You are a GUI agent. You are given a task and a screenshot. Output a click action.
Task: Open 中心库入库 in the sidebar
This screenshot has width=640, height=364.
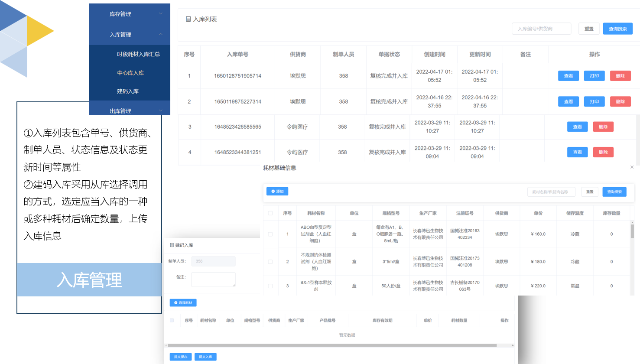point(130,73)
